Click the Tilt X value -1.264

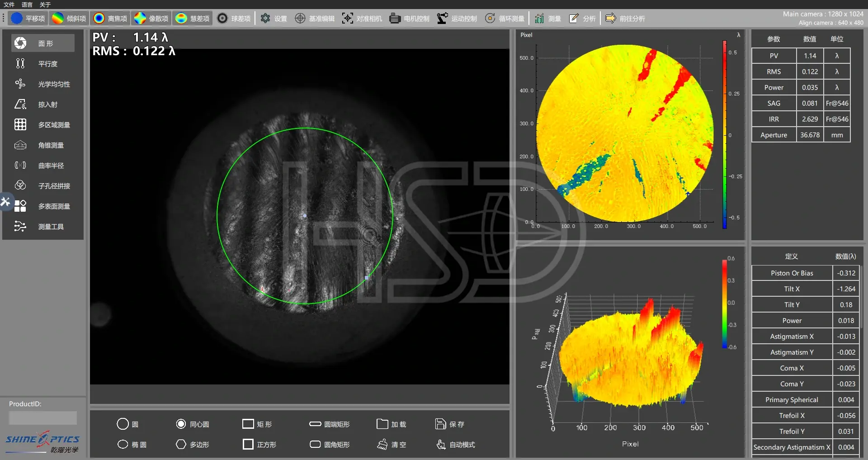(846, 289)
